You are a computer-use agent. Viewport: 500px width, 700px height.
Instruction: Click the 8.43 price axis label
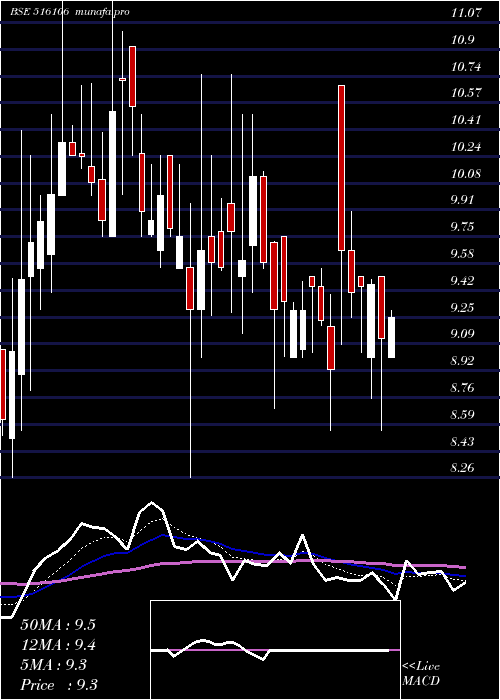(x=462, y=442)
